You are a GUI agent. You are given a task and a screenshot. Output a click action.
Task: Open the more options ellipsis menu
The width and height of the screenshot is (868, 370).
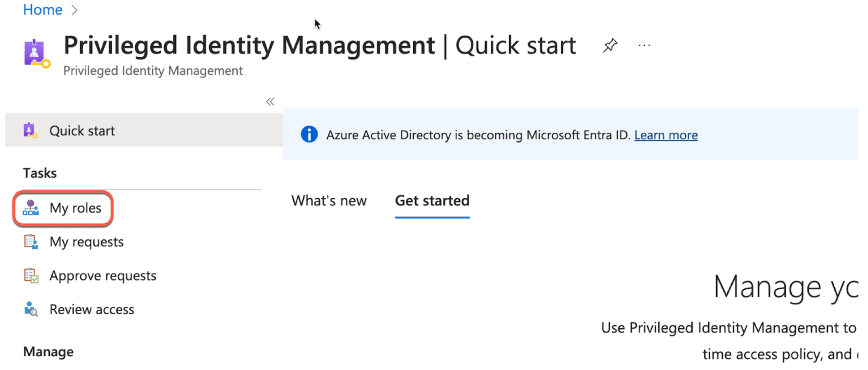644,45
